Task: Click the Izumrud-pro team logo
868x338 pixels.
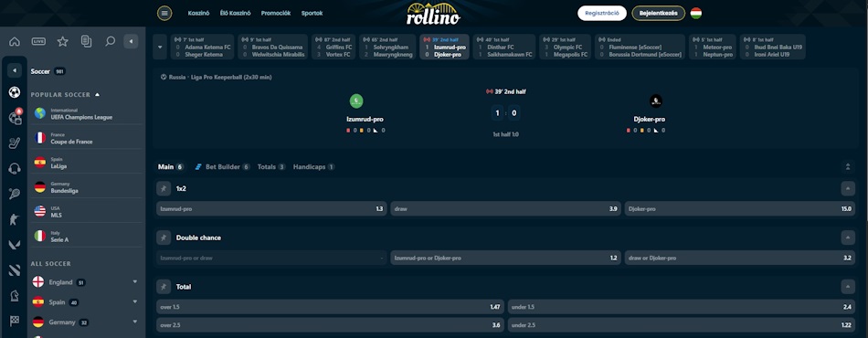Action: [x=356, y=101]
